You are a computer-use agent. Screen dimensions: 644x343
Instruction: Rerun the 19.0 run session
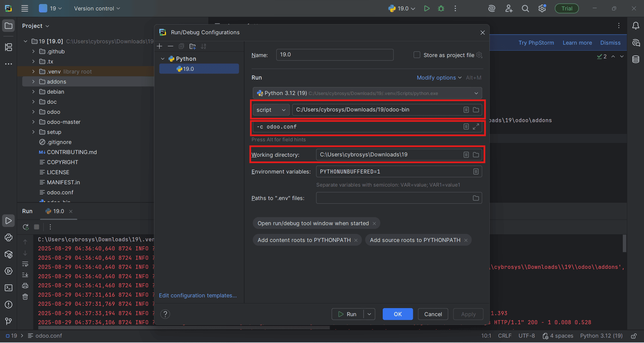pos(25,227)
